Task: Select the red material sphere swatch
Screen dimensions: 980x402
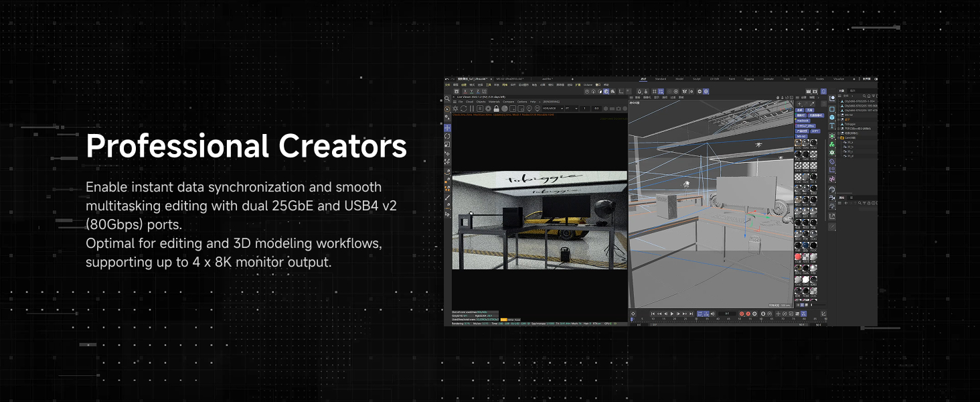Action: [x=799, y=257]
